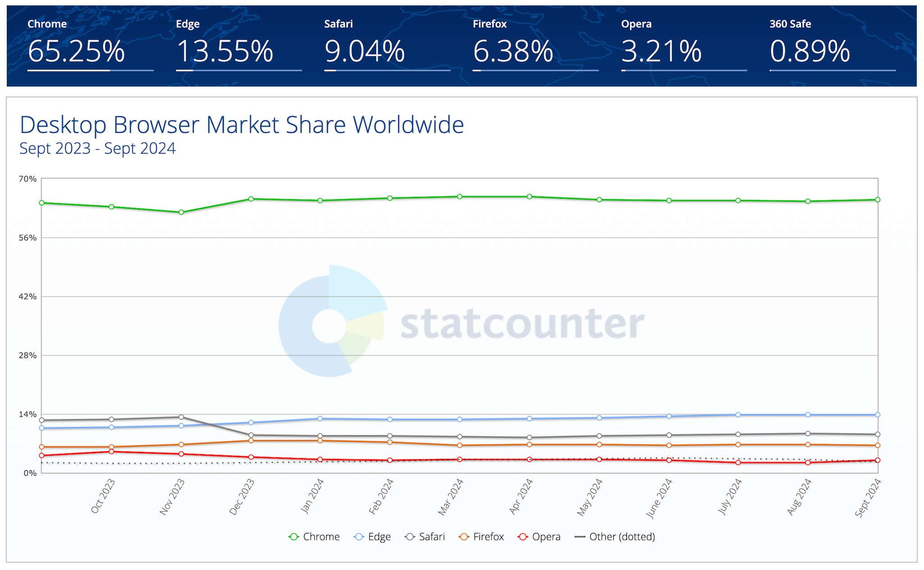The image size is (924, 570).
Task: Click Chrome's Nov 2023 data point marker
Action: click(181, 212)
